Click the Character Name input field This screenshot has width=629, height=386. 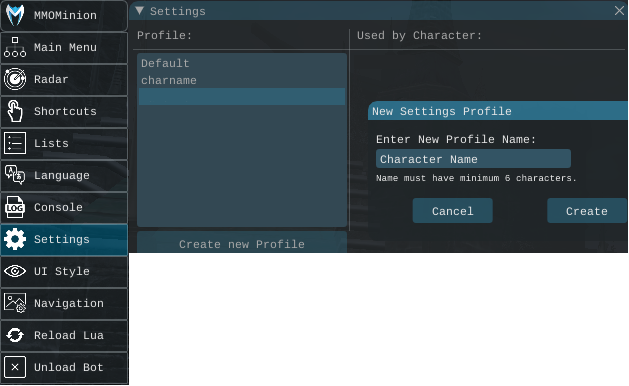[x=473, y=159]
